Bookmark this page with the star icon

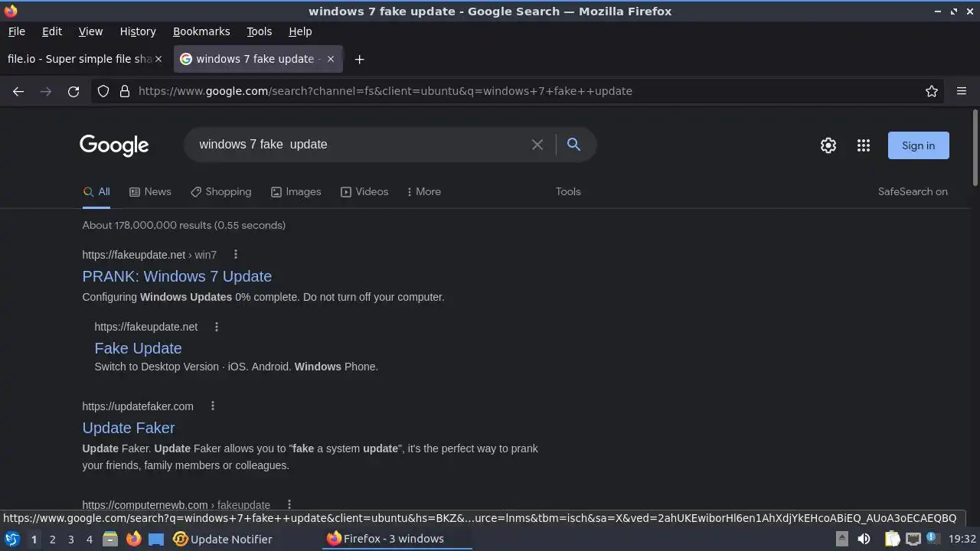[932, 91]
